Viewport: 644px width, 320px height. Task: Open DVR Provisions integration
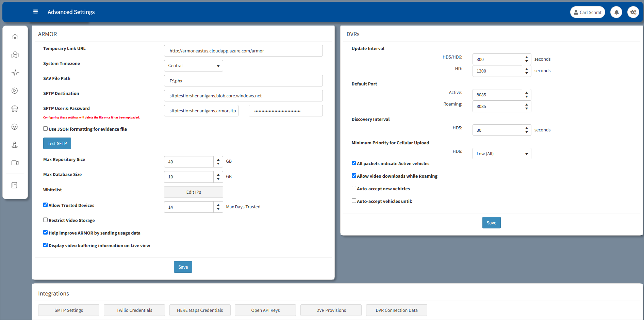coord(331,310)
